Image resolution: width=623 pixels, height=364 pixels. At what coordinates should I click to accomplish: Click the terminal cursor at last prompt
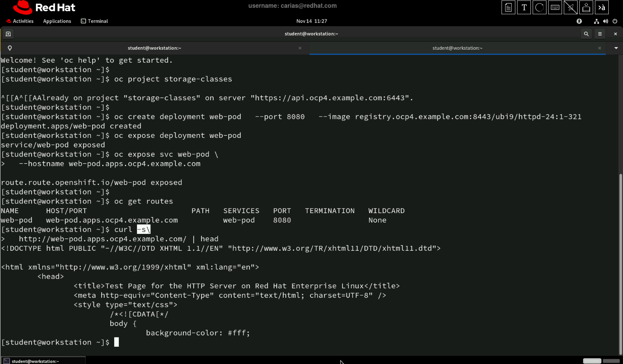tap(116, 342)
